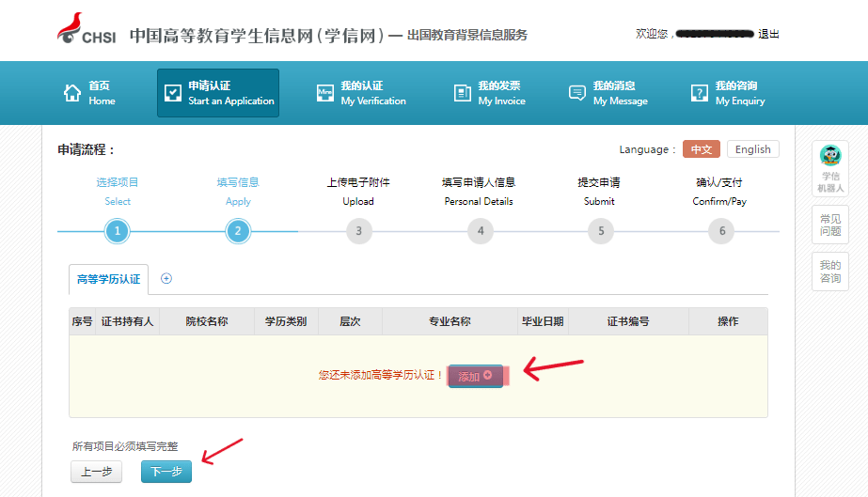Open 我的咨询 in the right sidebar
This screenshot has width=868, height=497.
(x=830, y=272)
